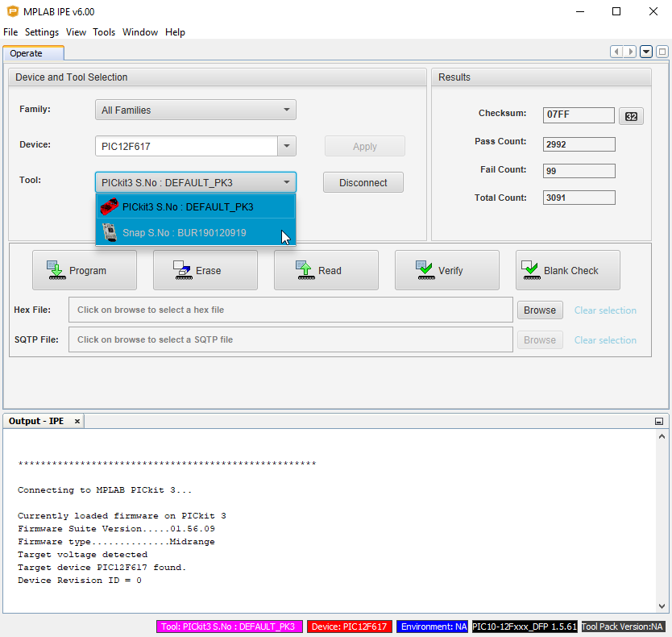Click the Total Count field
672x637 pixels.
tap(579, 198)
